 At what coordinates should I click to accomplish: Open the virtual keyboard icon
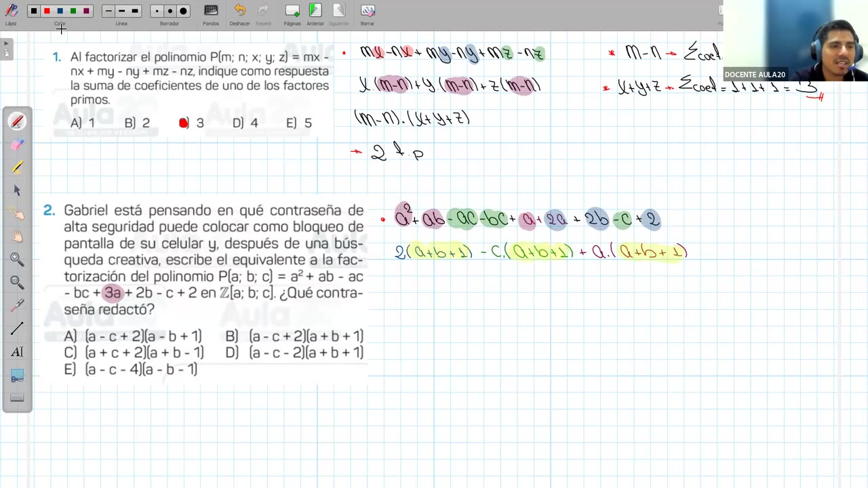tap(17, 398)
